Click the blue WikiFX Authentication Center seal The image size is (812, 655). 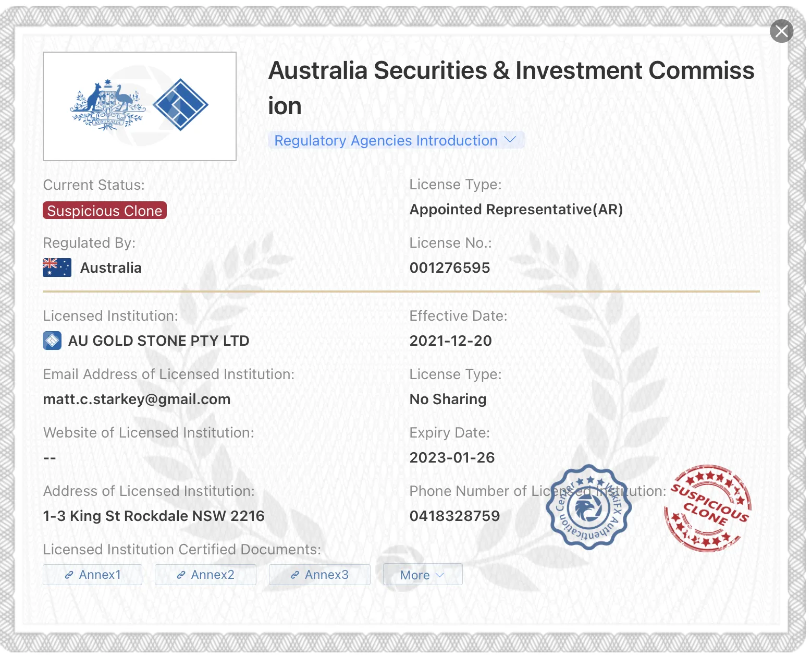click(x=588, y=507)
